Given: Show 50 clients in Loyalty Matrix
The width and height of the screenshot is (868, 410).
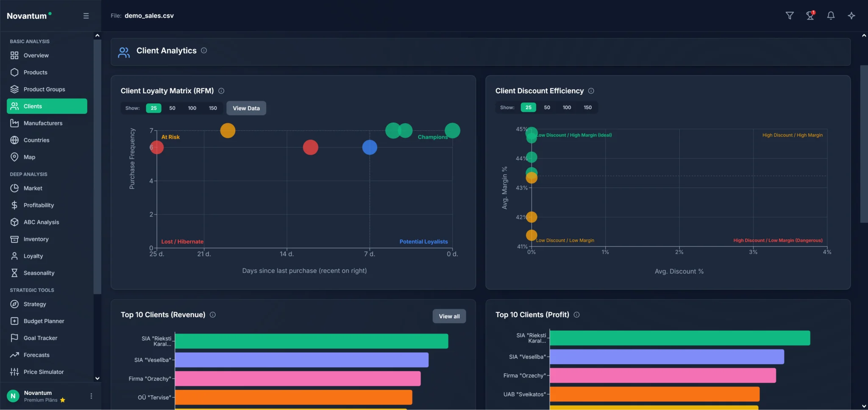Looking at the screenshot, I should point(172,108).
